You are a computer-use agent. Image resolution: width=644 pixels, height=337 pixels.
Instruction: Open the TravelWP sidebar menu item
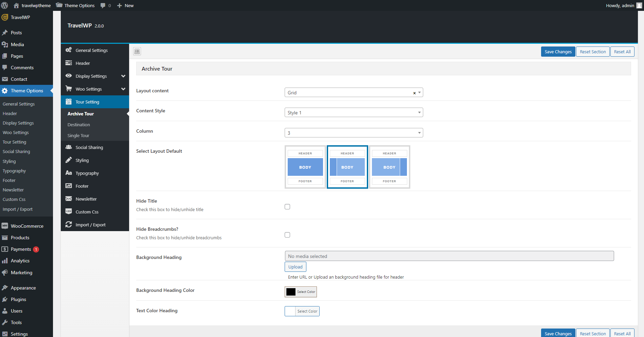(x=20, y=17)
